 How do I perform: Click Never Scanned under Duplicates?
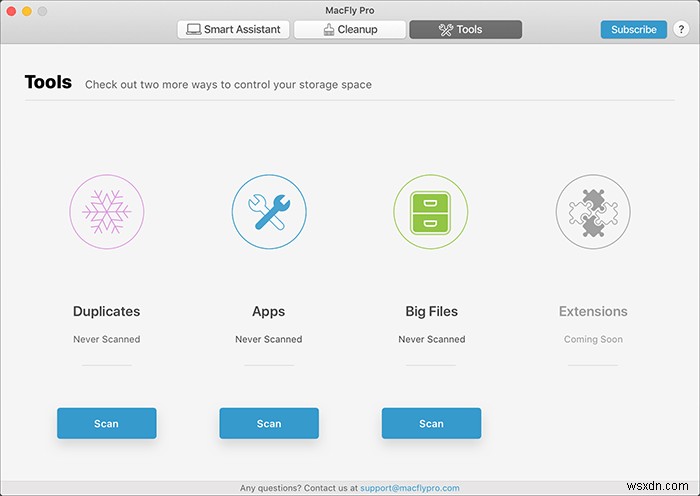pos(107,339)
